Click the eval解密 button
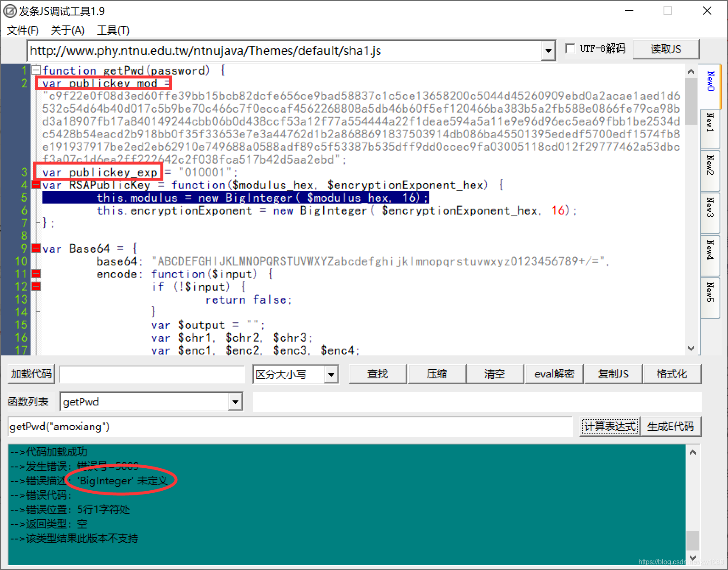The width and height of the screenshot is (728, 570). pyautogui.click(x=554, y=374)
